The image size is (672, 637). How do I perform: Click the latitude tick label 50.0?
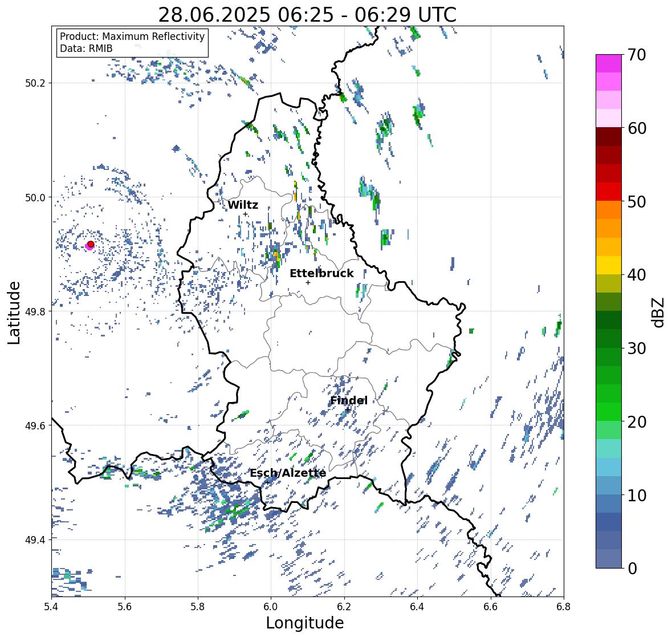tap(35, 197)
